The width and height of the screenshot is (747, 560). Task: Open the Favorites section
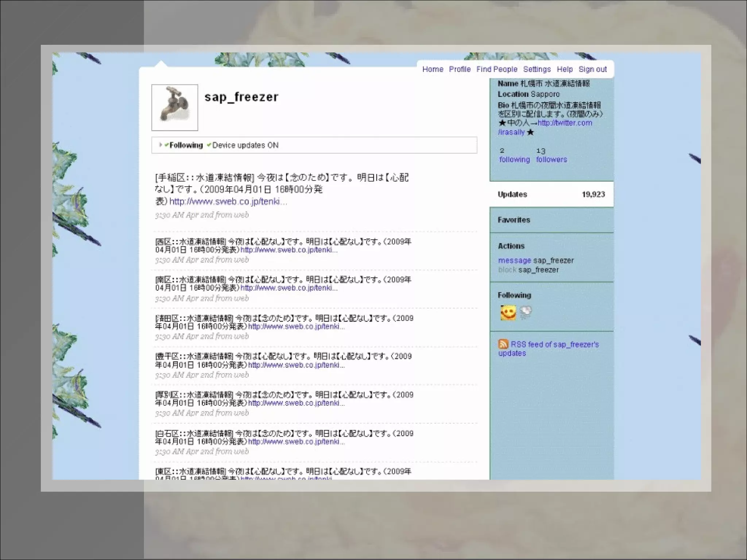[x=514, y=220]
